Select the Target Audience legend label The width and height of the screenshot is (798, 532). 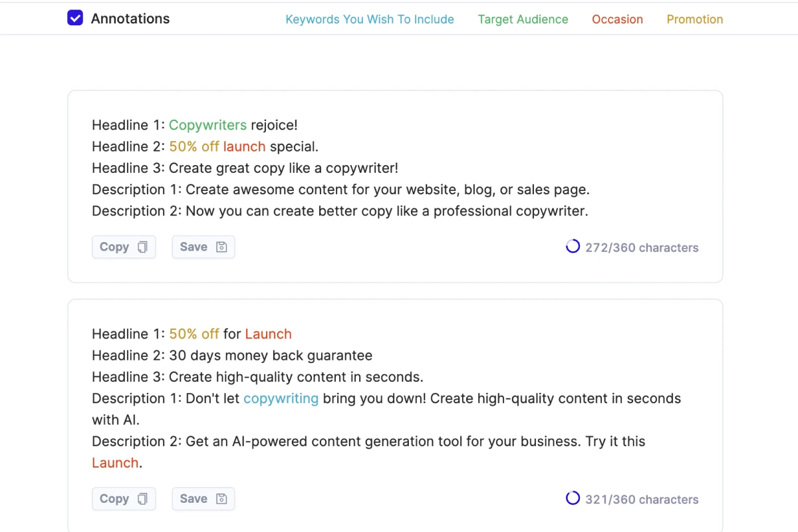pyautogui.click(x=523, y=19)
